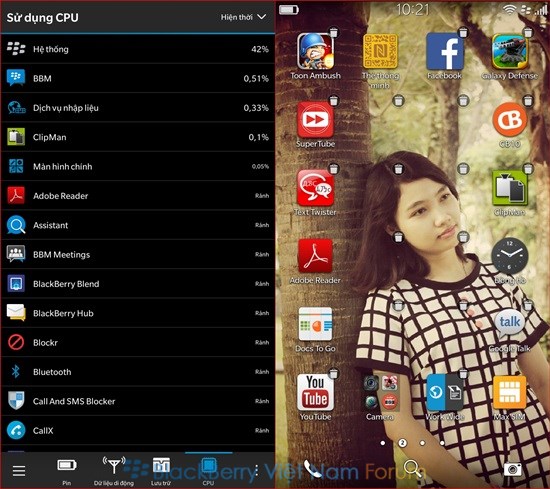Select the CPU tab

[208, 470]
